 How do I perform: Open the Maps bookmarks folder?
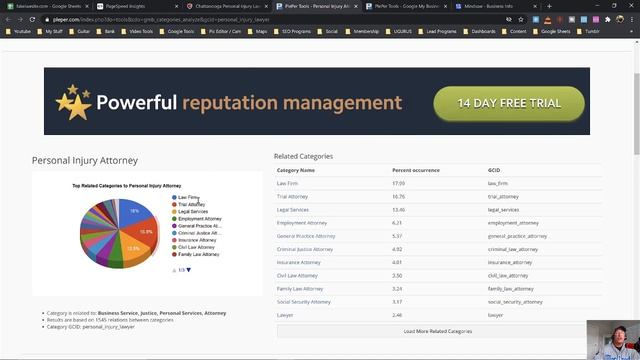pyautogui.click(x=258, y=31)
